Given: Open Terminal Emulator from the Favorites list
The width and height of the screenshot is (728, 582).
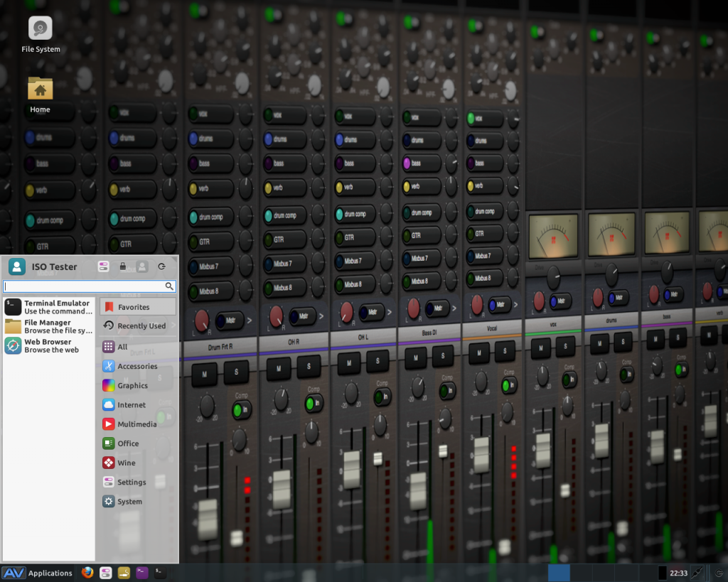Looking at the screenshot, I should [x=48, y=307].
